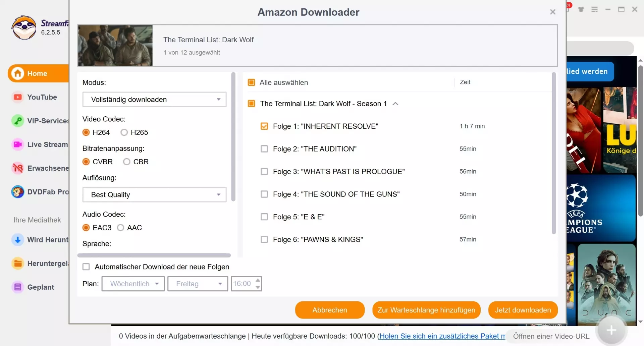Select CBR bitrate option
644x346 pixels.
pos(126,162)
